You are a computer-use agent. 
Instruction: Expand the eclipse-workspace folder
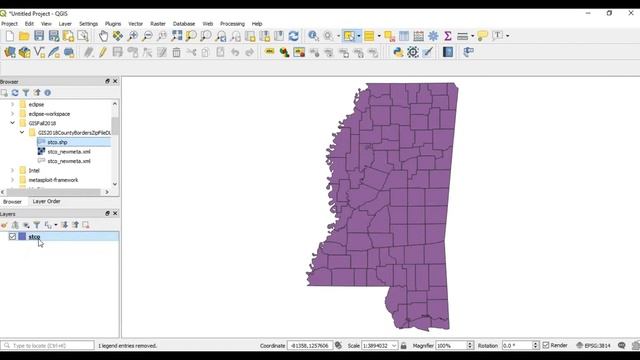point(12,114)
